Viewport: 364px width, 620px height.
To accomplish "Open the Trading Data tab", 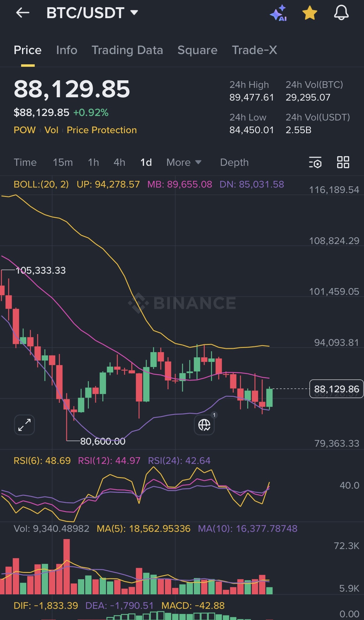I will pyautogui.click(x=127, y=50).
